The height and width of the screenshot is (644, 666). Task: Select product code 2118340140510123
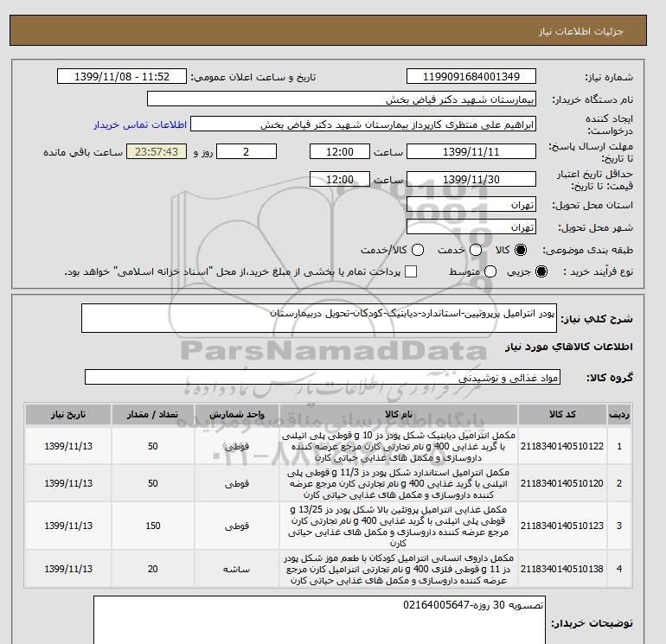(562, 526)
